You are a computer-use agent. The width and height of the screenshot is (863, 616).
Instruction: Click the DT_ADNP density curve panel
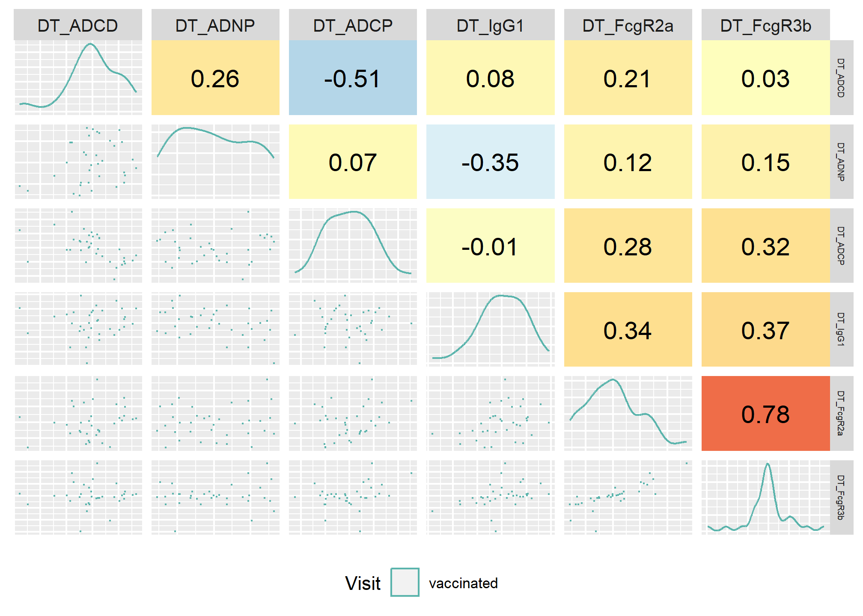click(215, 162)
